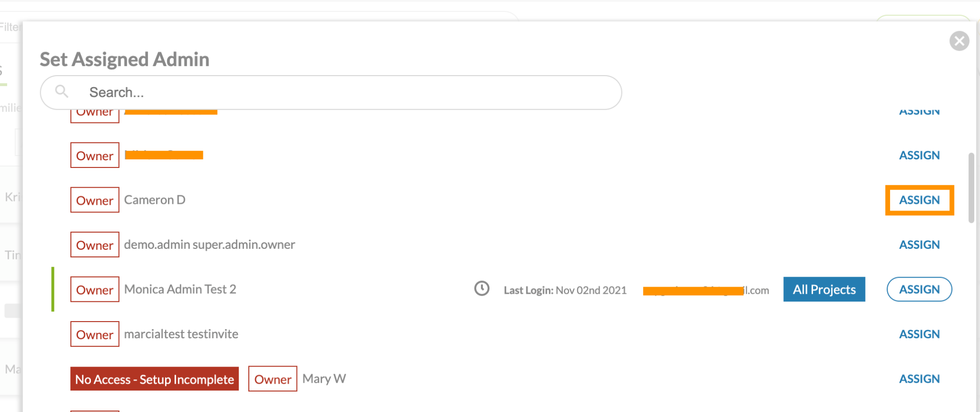980x412 pixels.
Task: Click Assign for second redacted owner
Action: (x=919, y=155)
